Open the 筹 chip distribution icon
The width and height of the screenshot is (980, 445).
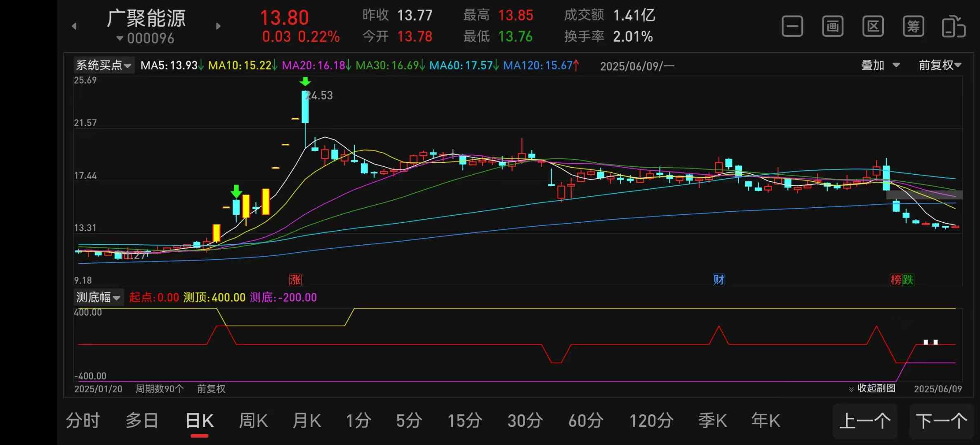coord(913,27)
